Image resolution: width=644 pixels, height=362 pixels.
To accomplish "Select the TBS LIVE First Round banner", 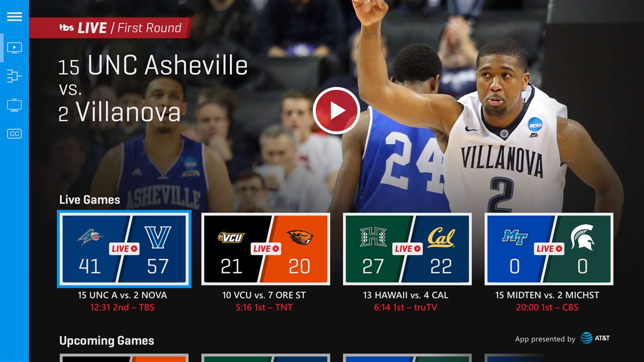I will coord(110,28).
